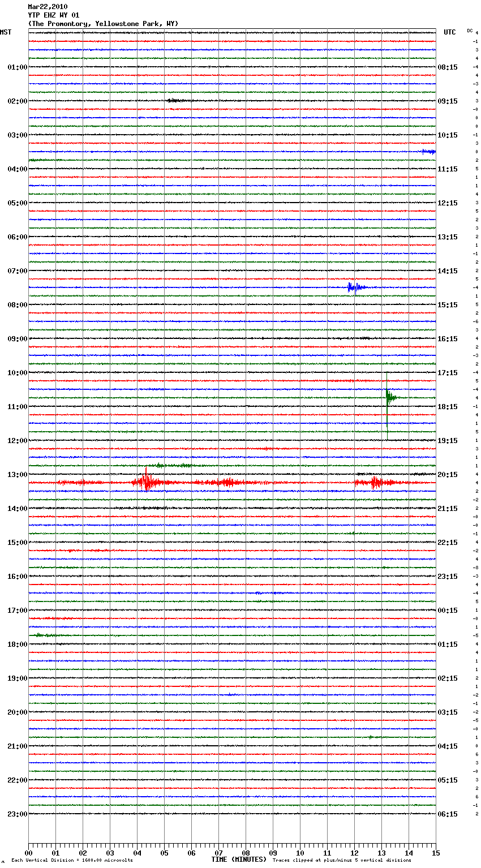Select the 13:00 MST time label
This screenshot has height=868, width=481.
(x=17, y=475)
